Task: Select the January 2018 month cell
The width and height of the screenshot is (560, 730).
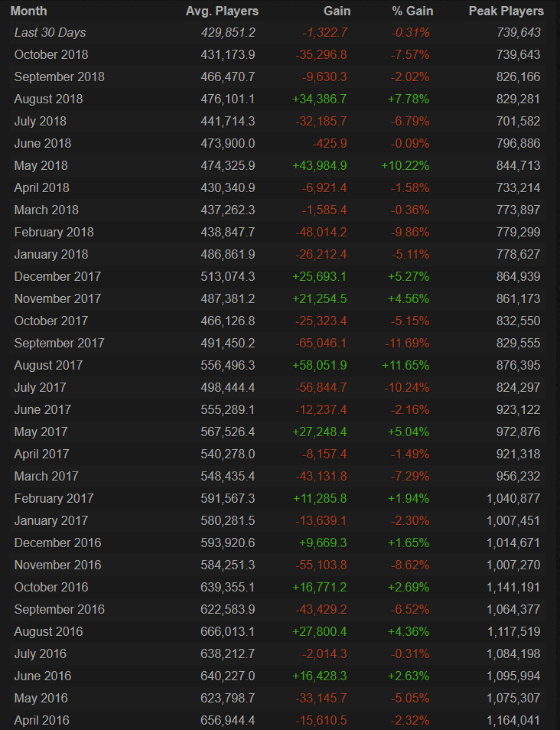Action: 51,254
